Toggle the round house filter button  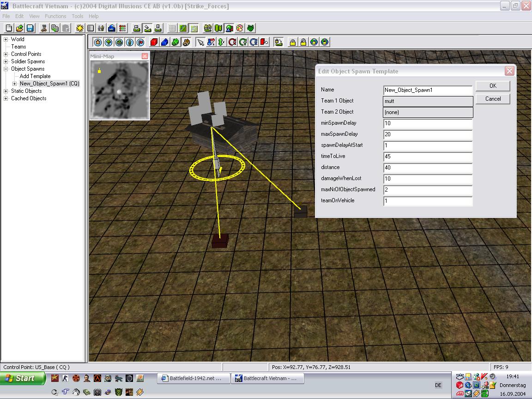tap(98, 42)
